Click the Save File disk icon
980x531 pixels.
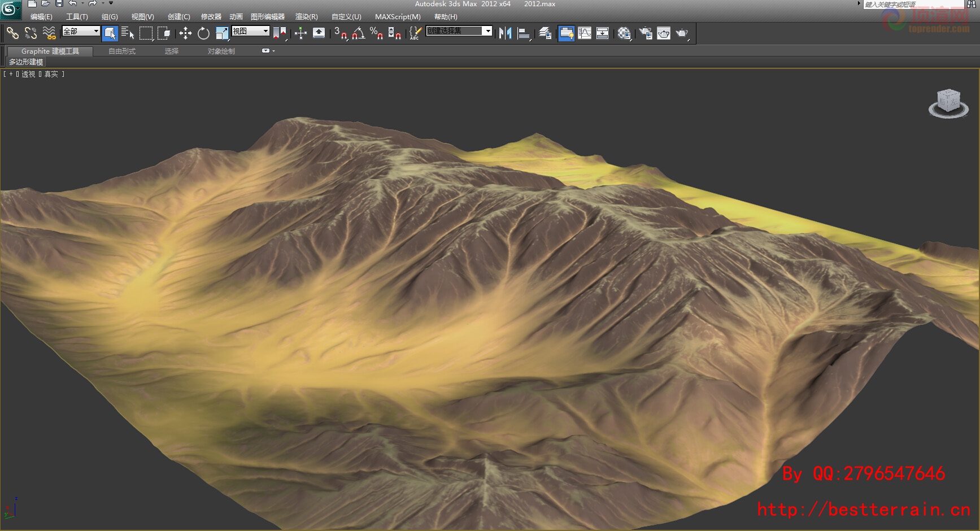[x=59, y=3]
